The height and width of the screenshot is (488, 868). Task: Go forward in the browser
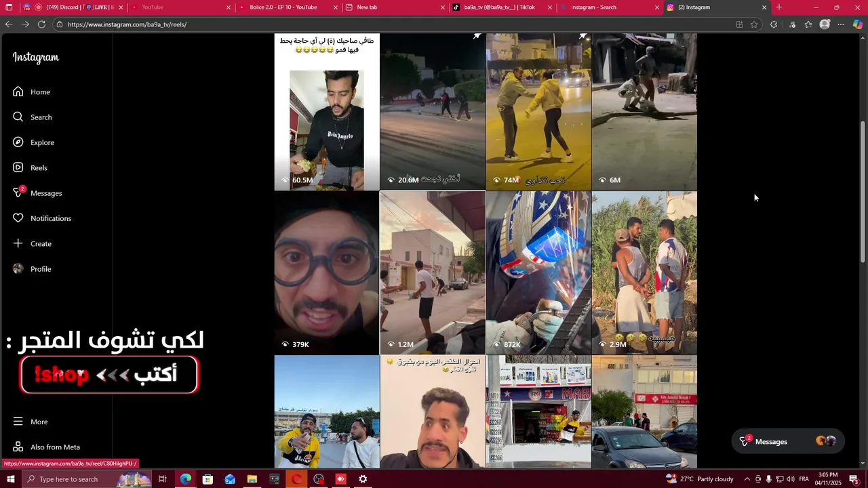coord(25,24)
